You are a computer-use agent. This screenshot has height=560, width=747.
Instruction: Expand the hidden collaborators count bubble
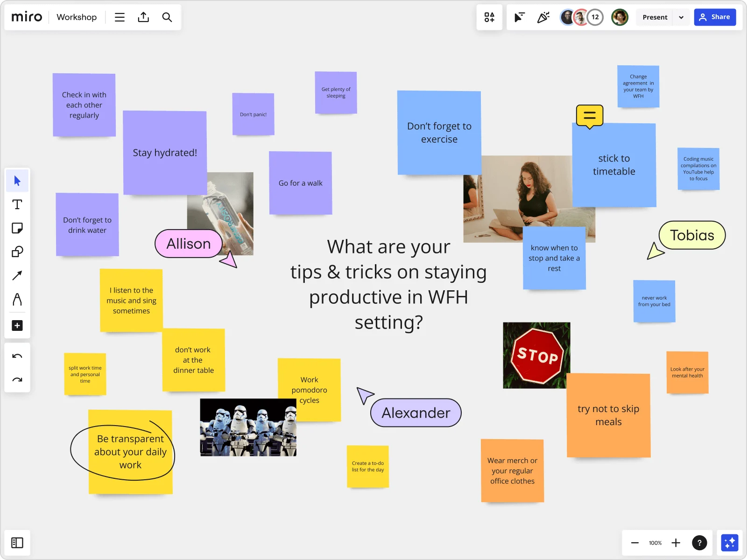595,17
